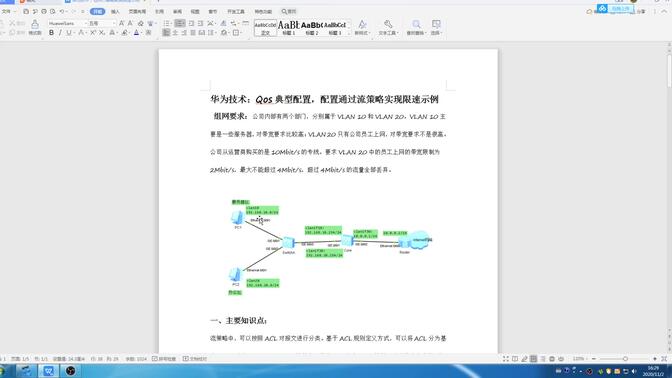The width and height of the screenshot is (672, 378).
Task: Click the zoom out minus button
Action: pos(594,359)
